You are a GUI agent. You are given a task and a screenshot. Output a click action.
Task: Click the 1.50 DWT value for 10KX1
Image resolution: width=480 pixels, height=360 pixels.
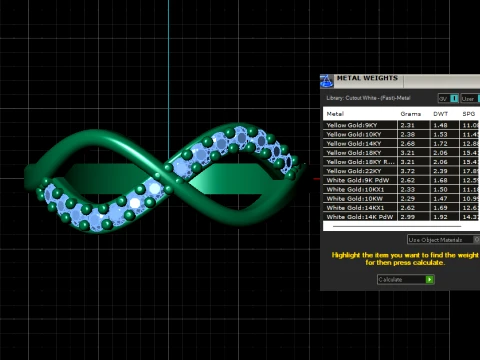pyautogui.click(x=440, y=189)
